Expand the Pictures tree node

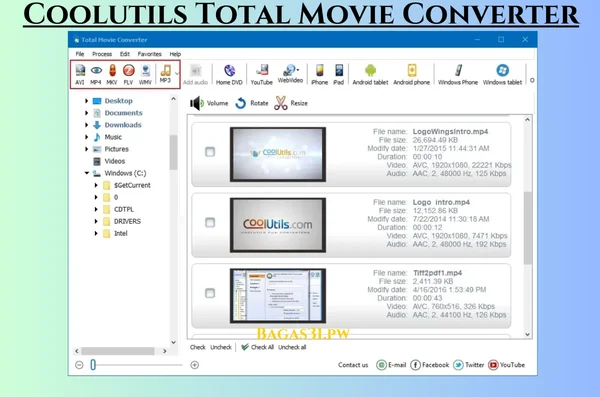pos(86,149)
